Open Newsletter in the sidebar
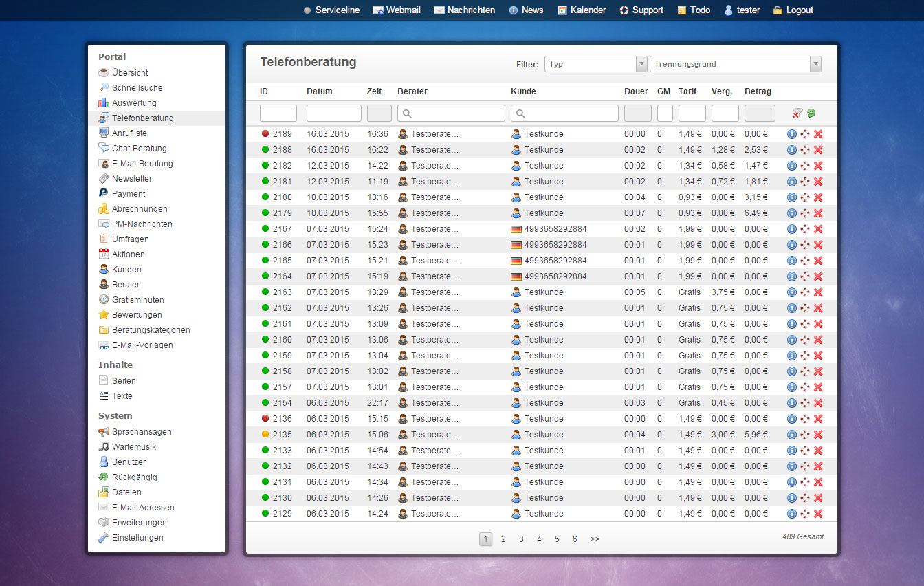The width and height of the screenshot is (924, 586). pos(132,179)
